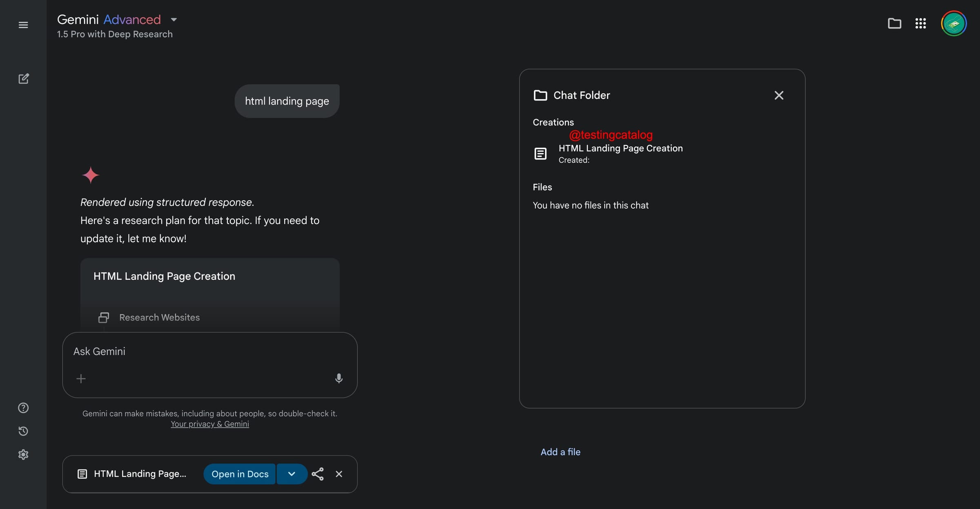Share the HTML Landing Page document

click(x=318, y=474)
